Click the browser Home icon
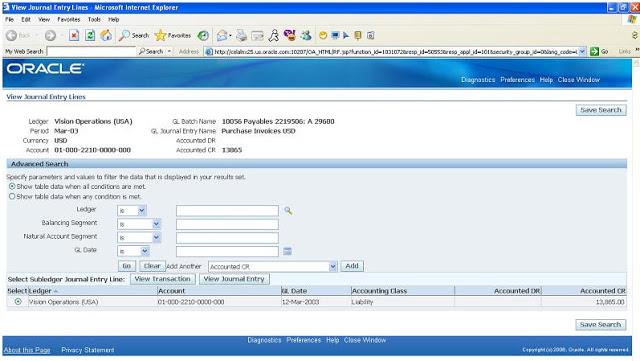 point(106,36)
